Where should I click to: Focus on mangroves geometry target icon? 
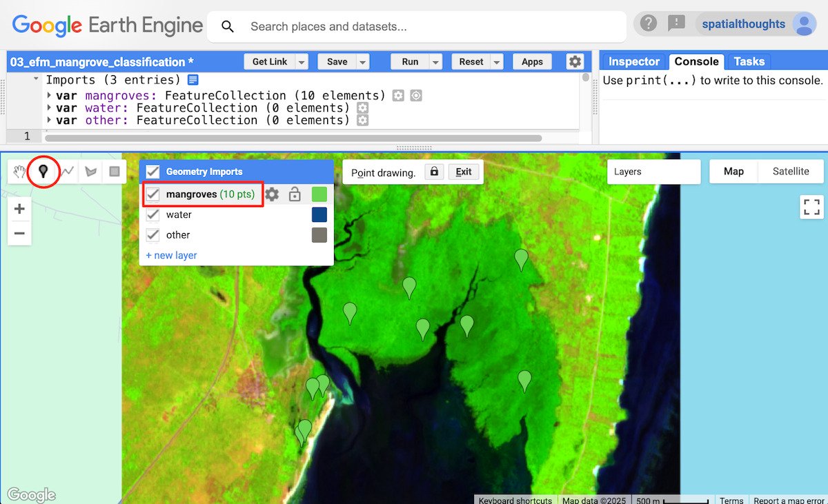click(415, 96)
